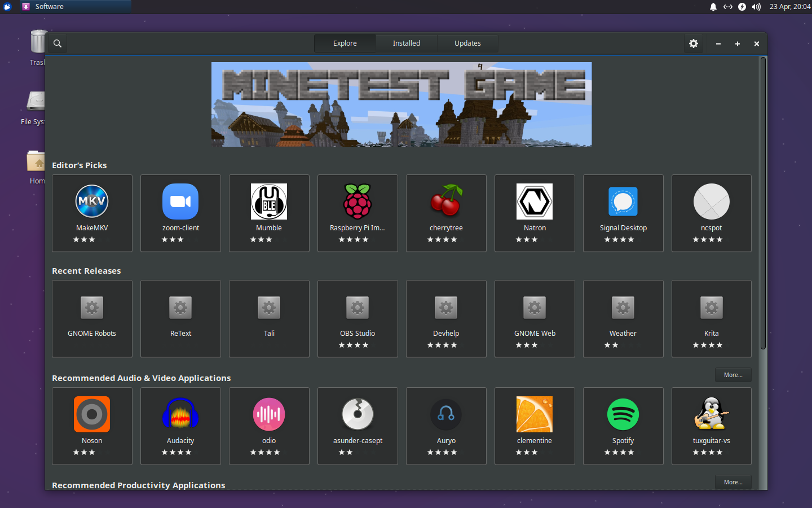Switch to the Updates tab
Viewport: 812px width, 508px height.
(467, 43)
